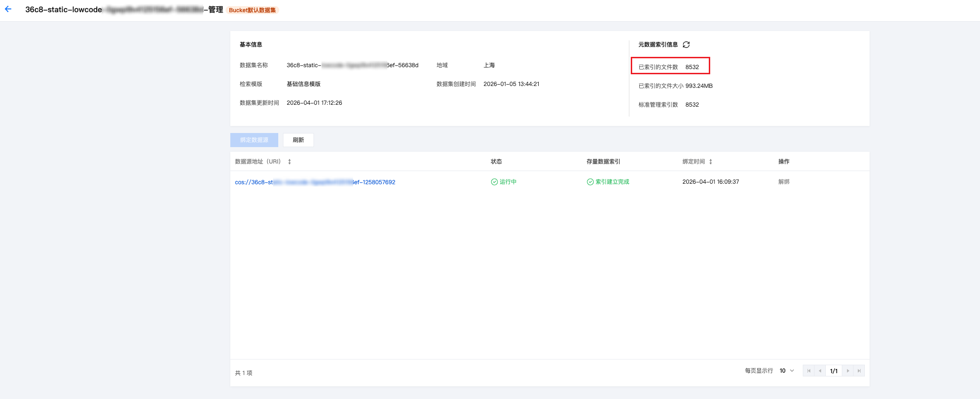Select the 已索引的文件数 value 8532

click(x=692, y=67)
